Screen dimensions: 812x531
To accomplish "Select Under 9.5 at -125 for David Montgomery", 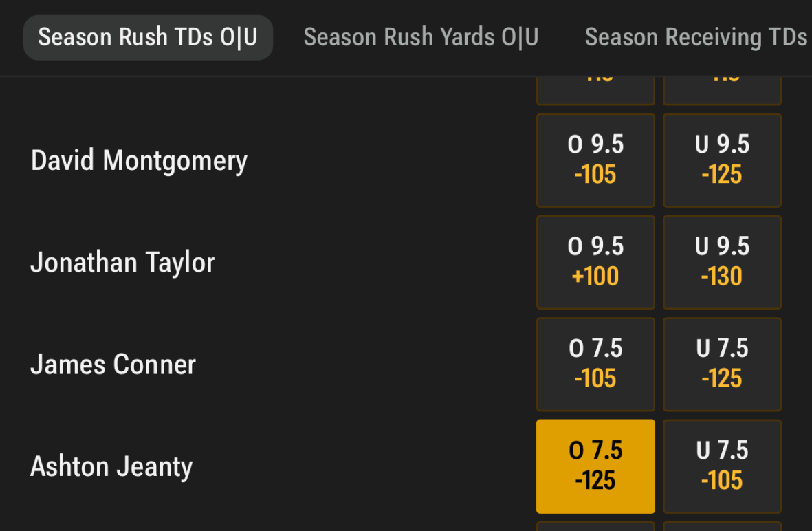I will 722,160.
